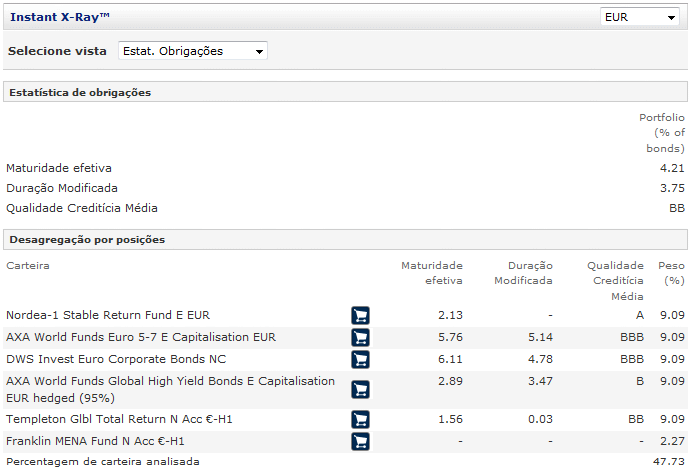Image resolution: width=693 pixels, height=471 pixels.
Task: Open AXA World Funds Euro 5-7 E Capitalisation
Action: [x=141, y=337]
